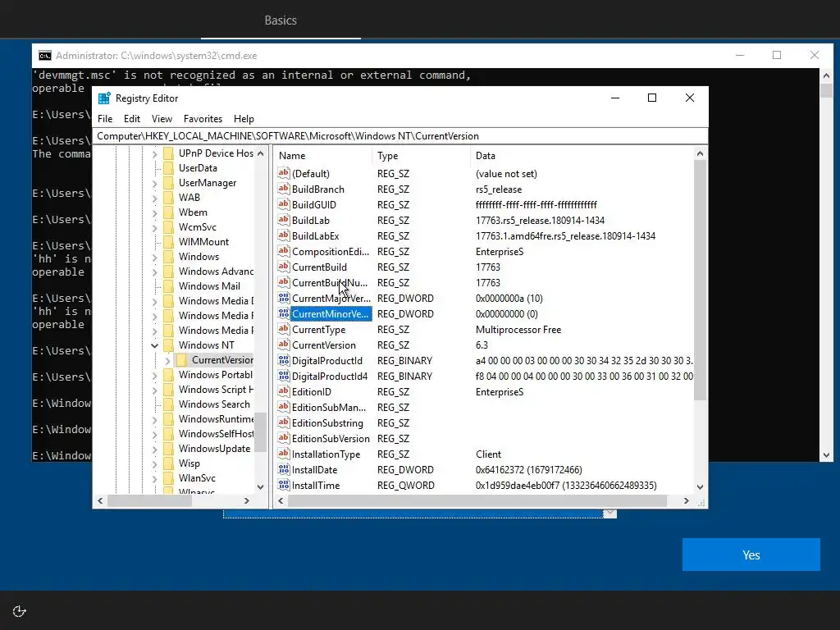
Task: Select the (Default) string value icon
Action: [283, 173]
